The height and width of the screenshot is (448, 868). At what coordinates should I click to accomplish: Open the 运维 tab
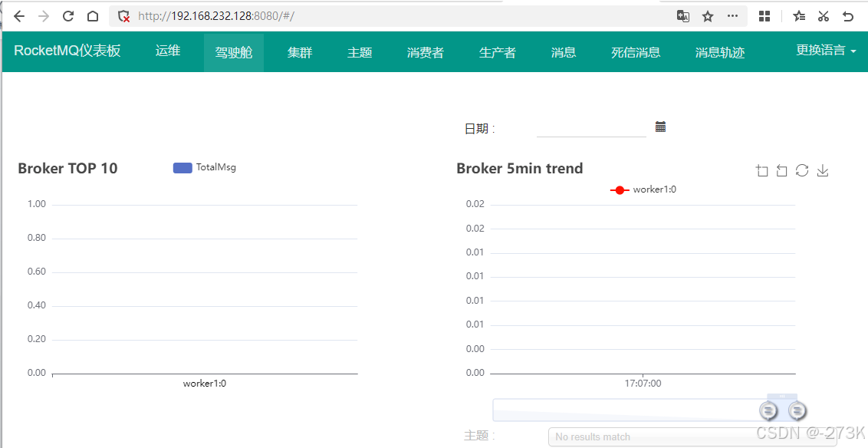tap(168, 51)
